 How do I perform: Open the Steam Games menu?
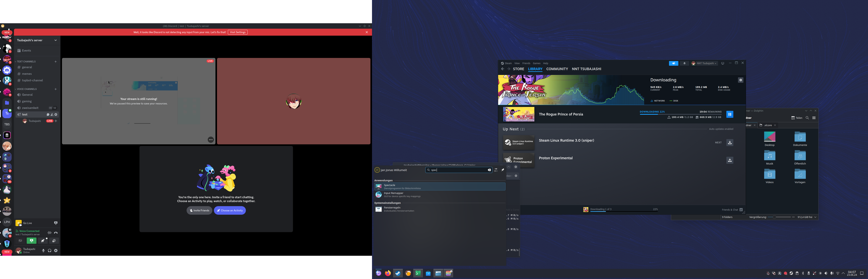pos(536,63)
